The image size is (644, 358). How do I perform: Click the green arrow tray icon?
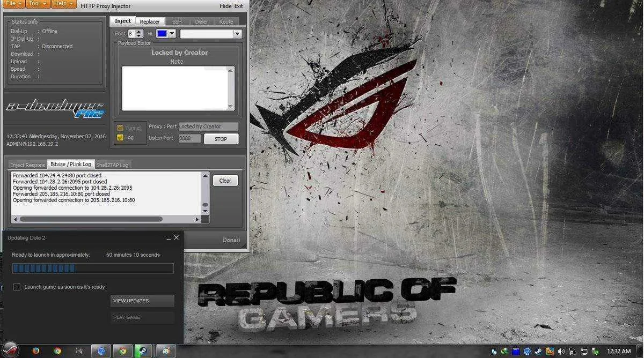point(504,352)
